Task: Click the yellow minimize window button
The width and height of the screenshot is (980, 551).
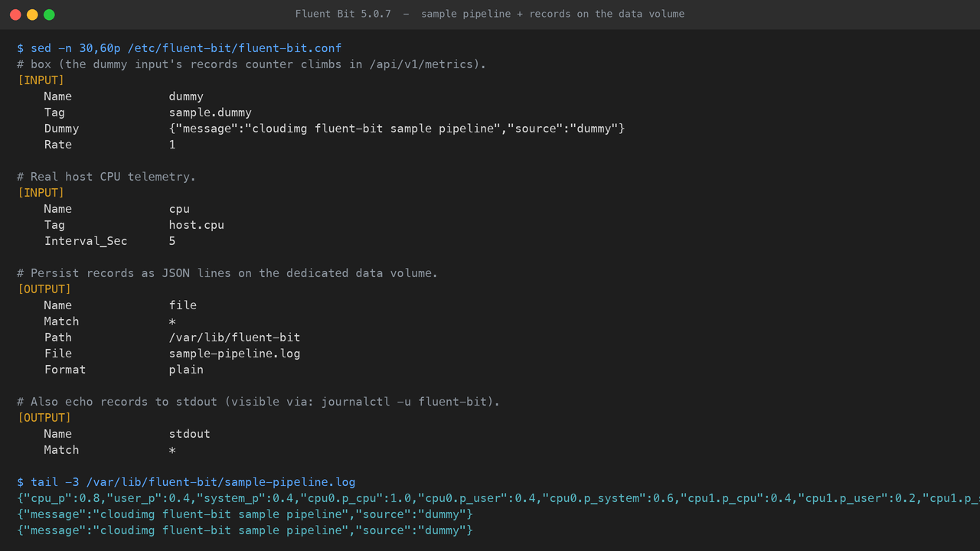Action: point(32,15)
